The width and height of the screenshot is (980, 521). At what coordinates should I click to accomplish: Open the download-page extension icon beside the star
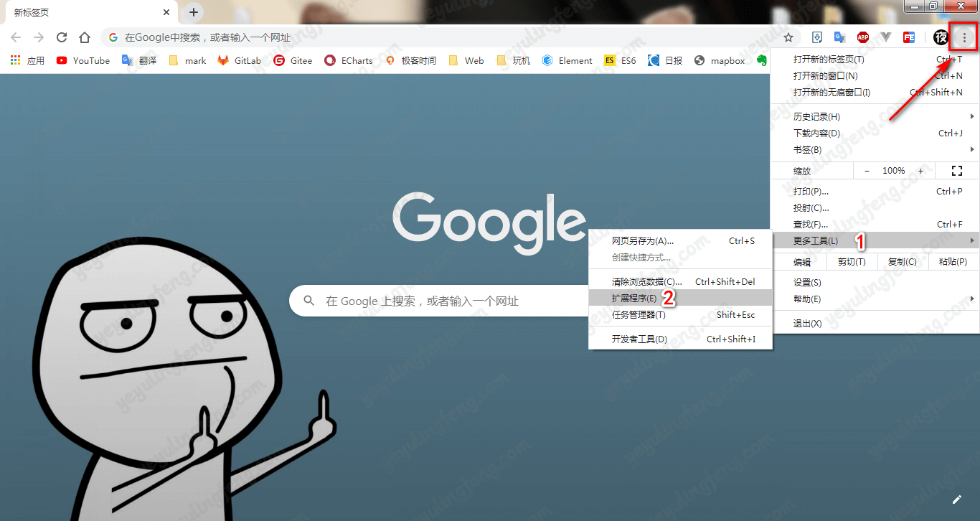point(816,37)
